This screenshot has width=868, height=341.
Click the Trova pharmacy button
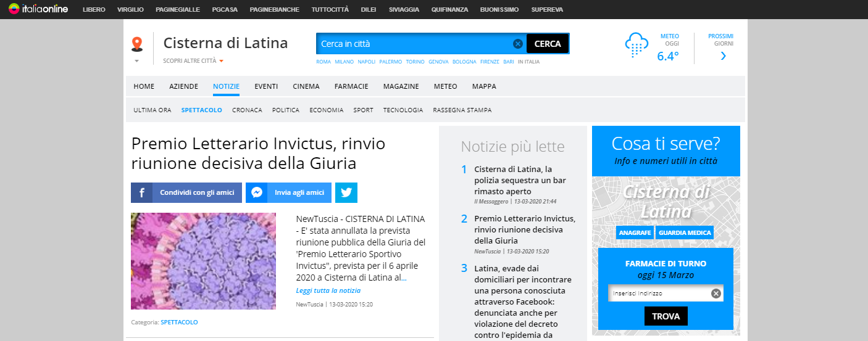pyautogui.click(x=666, y=316)
